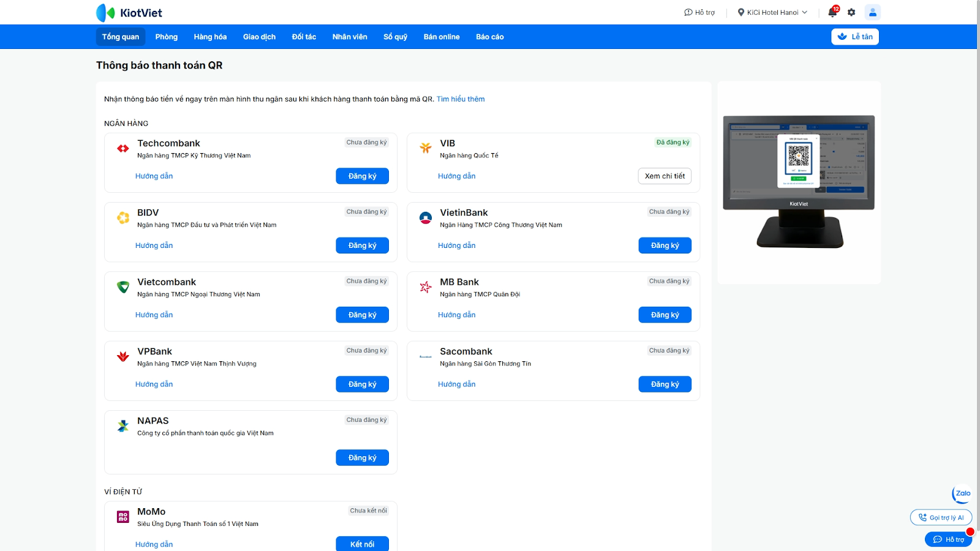
Task: Click the NAPAS logo icon
Action: (x=123, y=425)
